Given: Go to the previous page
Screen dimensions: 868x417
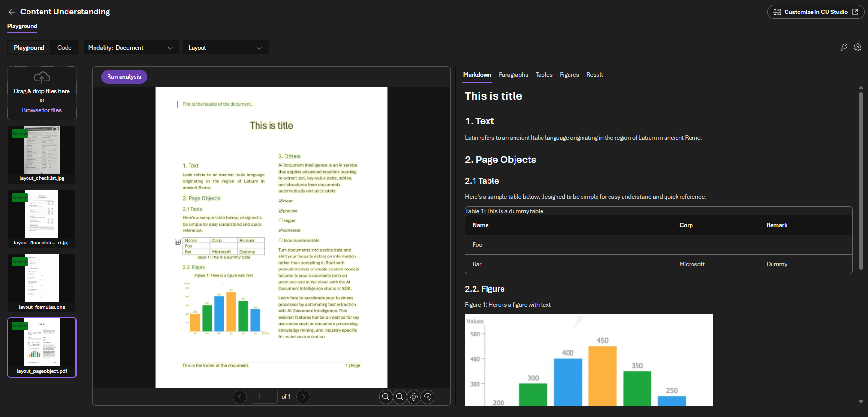Looking at the screenshot, I should click(x=240, y=397).
